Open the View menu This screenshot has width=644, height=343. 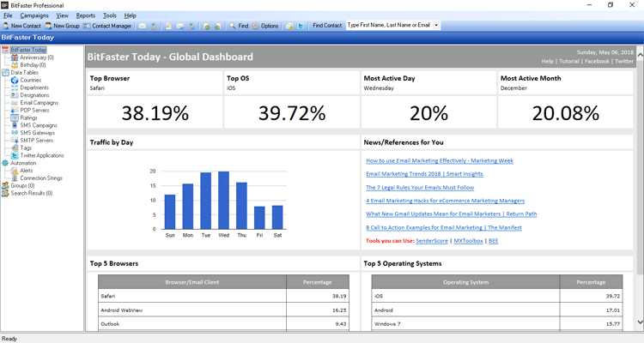63,15
